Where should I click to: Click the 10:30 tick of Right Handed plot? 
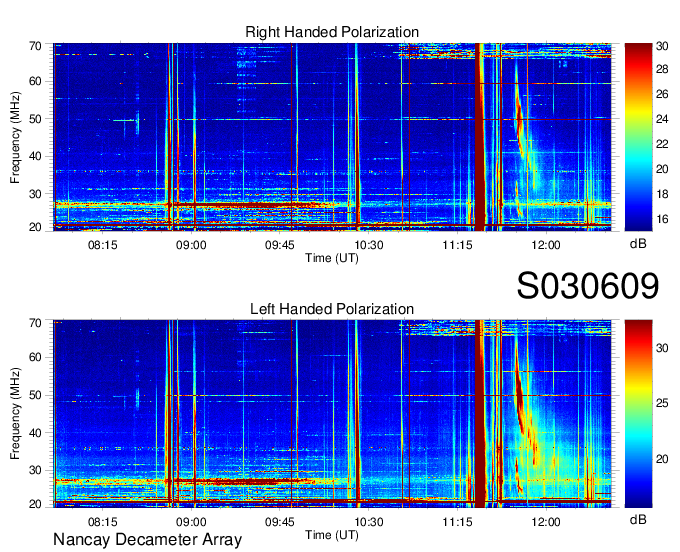[369, 245]
